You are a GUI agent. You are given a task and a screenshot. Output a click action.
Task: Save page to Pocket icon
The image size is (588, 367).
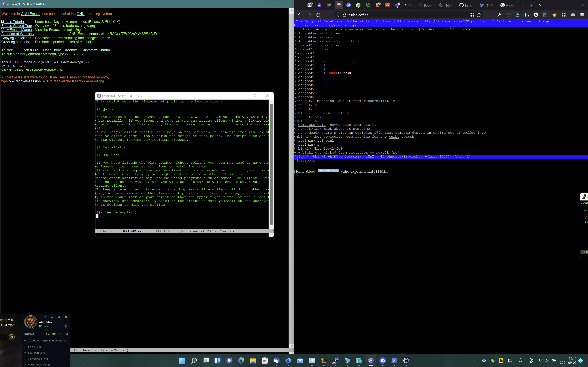(x=508, y=15)
